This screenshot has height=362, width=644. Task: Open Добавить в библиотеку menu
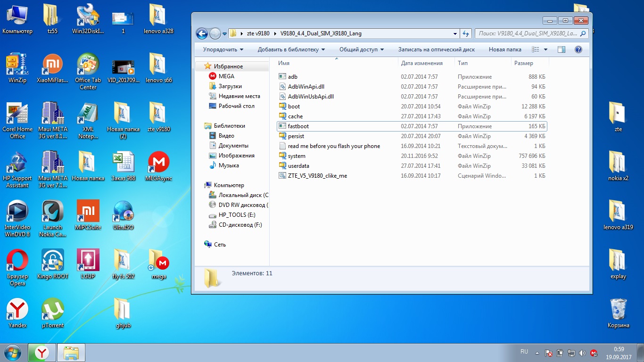tap(291, 49)
